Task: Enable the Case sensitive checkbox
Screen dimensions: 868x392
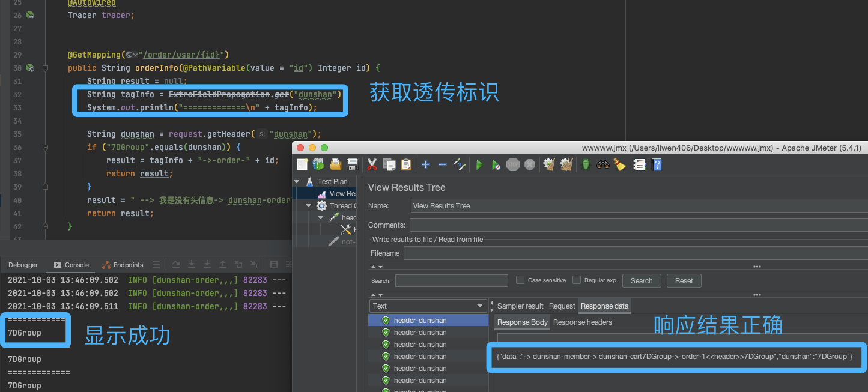Action: [521, 280]
